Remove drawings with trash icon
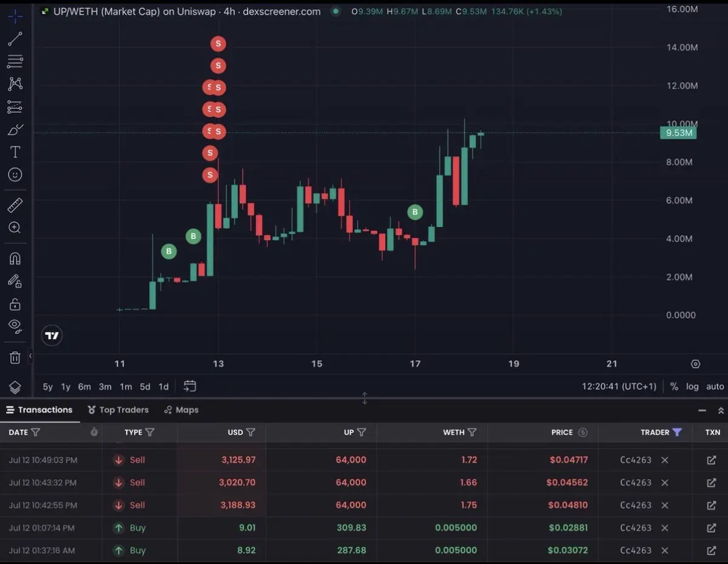 (x=15, y=357)
